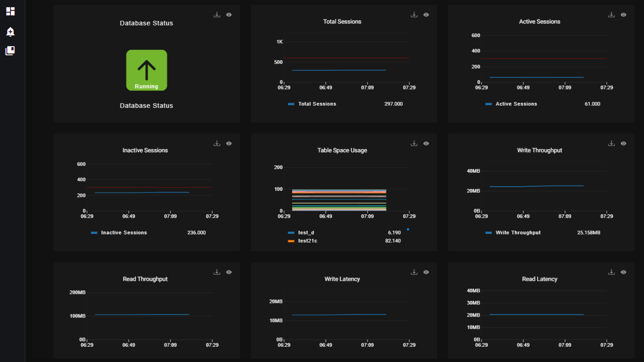Click the Total Sessions legend blue swatch
Viewport: 644px width, 362px height.
[291, 104]
